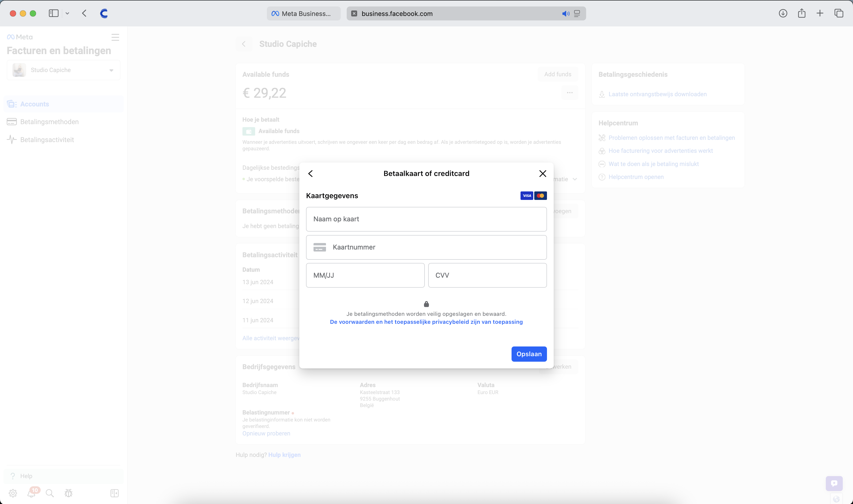Click the blue C extension icon
This screenshot has height=504, width=853.
104,13
